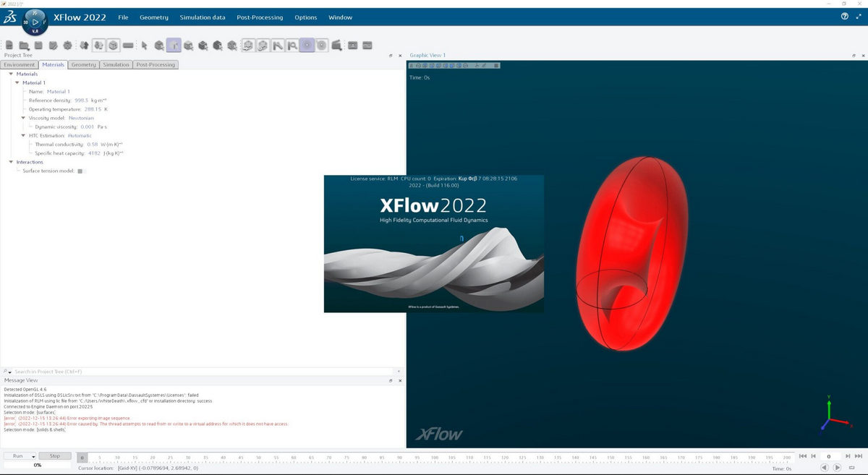Click the rightmost snapshot icon in the Graphic View toolbar
Screen dimensions: 868x475
(x=495, y=64)
